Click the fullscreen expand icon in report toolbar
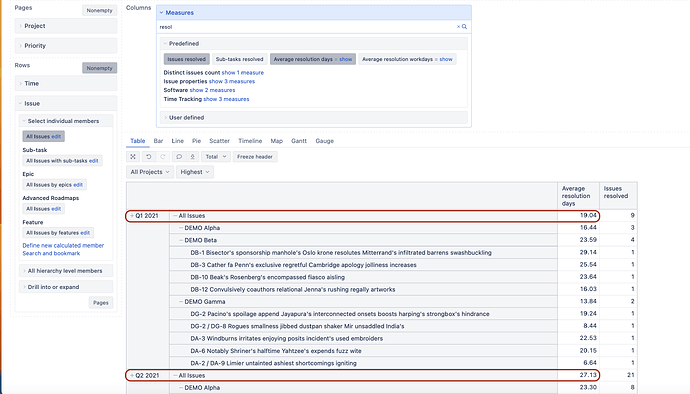The height and width of the screenshot is (394, 690). point(133,157)
